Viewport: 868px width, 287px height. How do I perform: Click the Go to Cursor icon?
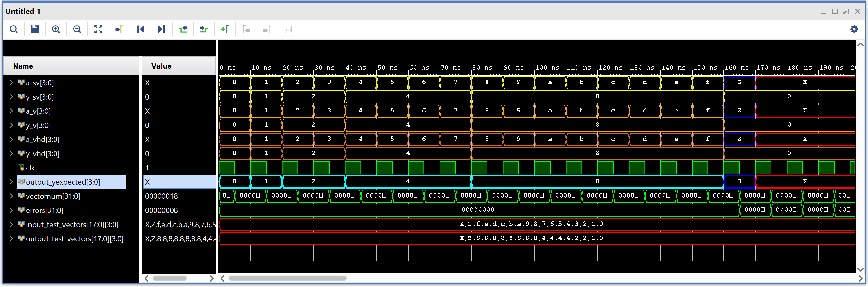pyautogui.click(x=119, y=30)
